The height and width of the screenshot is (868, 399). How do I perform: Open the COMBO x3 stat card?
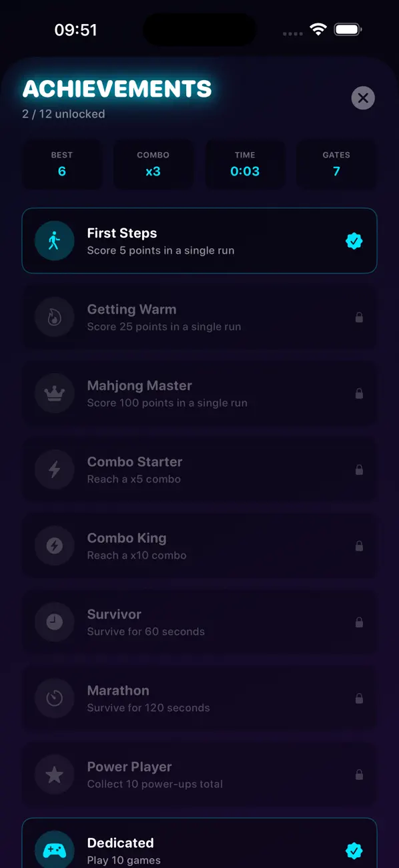click(153, 164)
